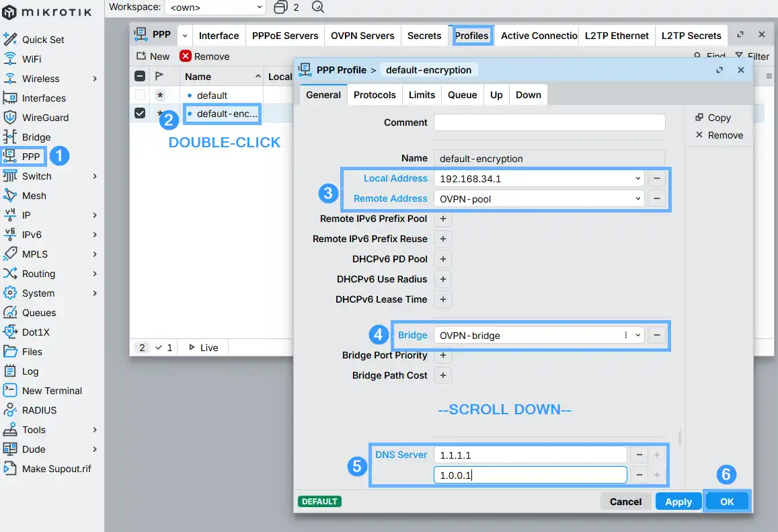Remove DNS server 1.0.0.1 entry

click(x=639, y=475)
